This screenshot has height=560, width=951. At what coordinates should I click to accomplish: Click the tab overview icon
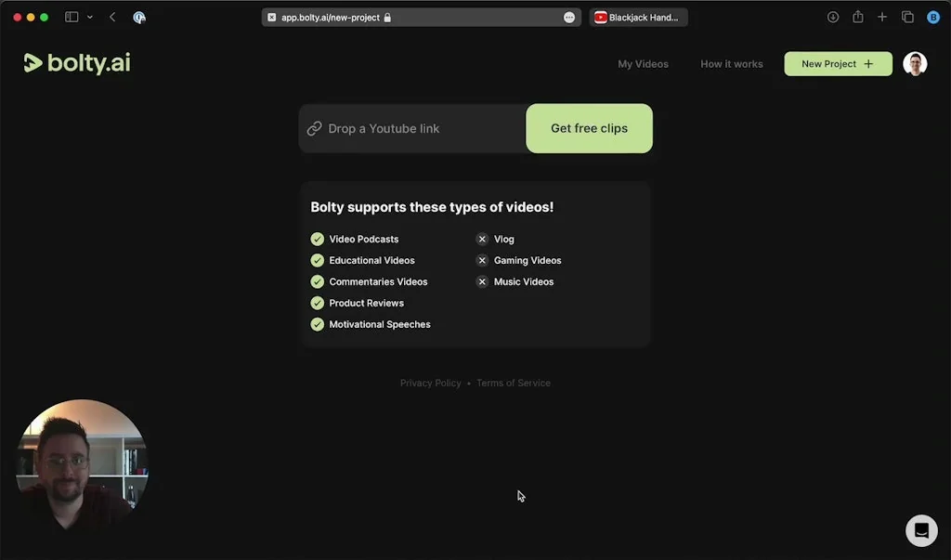pyautogui.click(x=907, y=16)
